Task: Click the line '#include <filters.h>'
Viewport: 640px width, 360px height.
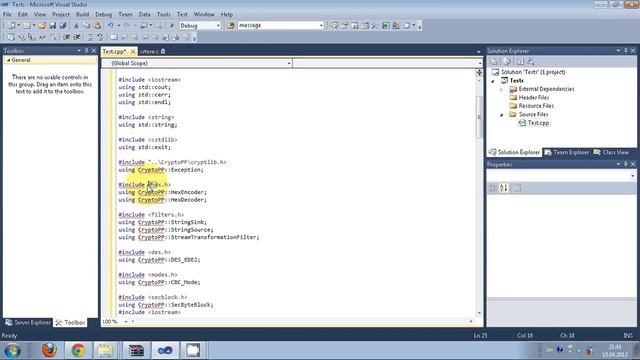Action: pos(151,215)
